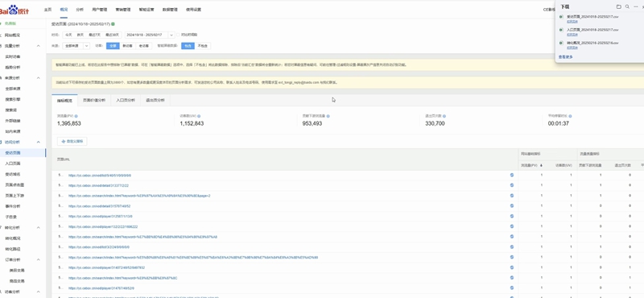Click file icon of 转化概况 csv download
The image size is (644, 298).
(561, 43)
